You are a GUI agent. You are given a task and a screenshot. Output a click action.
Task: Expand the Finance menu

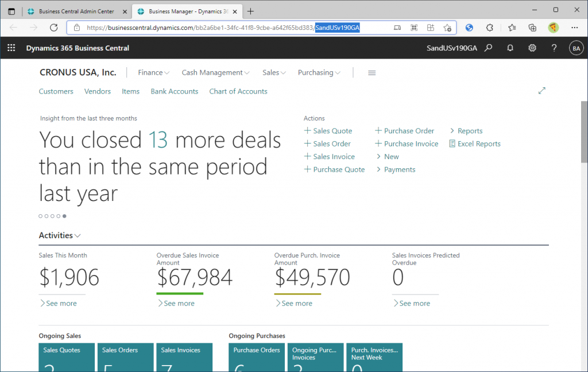[x=154, y=73]
